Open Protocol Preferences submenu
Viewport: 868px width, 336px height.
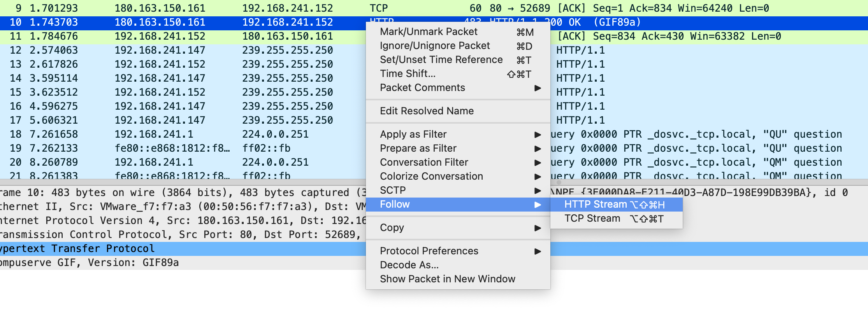coord(429,251)
